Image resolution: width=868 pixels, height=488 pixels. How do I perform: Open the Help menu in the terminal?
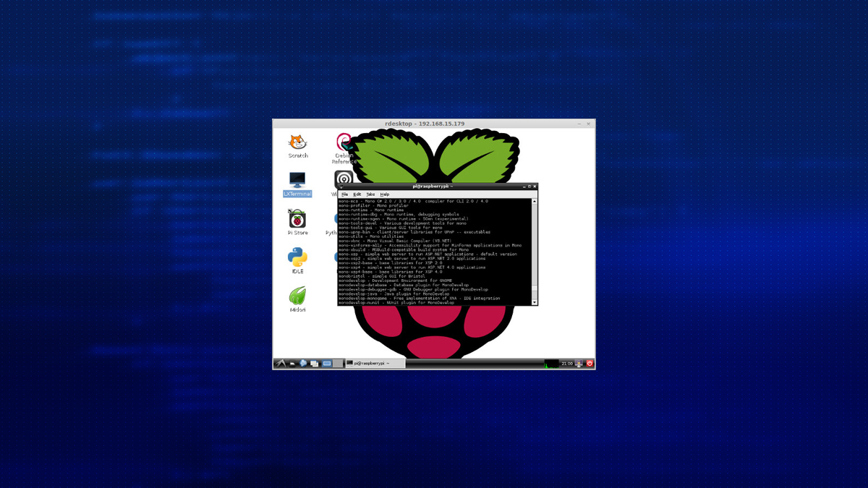pyautogui.click(x=385, y=194)
